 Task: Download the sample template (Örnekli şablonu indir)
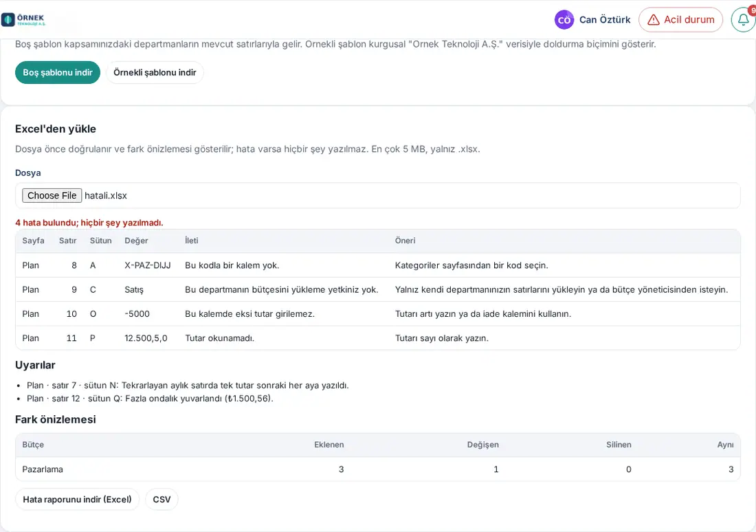tap(155, 72)
